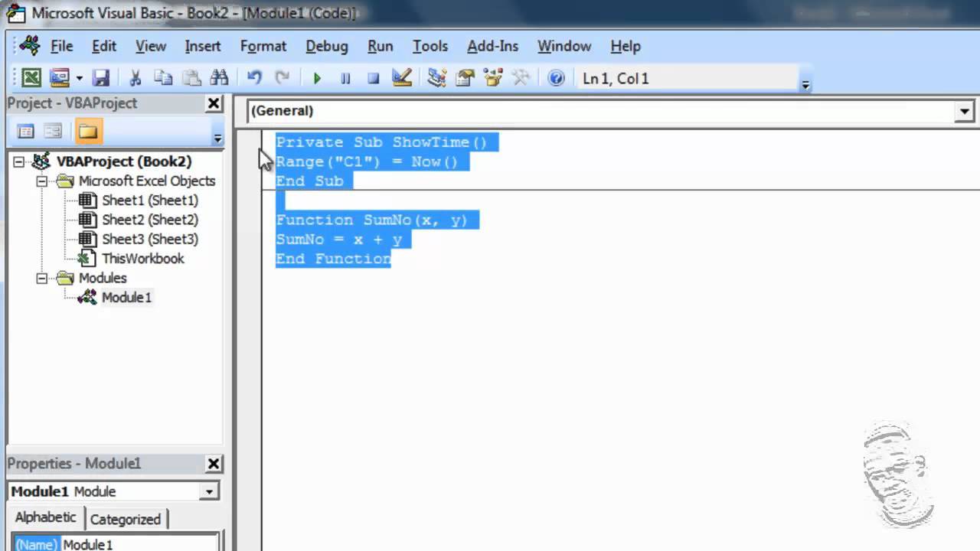Open the dropdown arrow beside Insert UserForm
The image size is (980, 551).
[79, 78]
